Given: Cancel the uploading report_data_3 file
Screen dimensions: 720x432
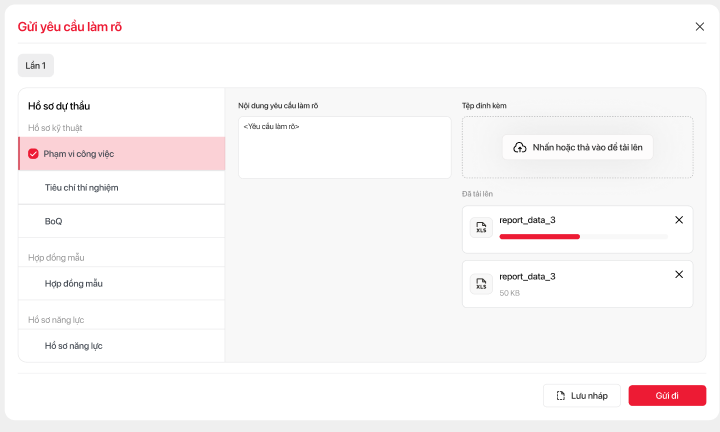Looking at the screenshot, I should [x=679, y=220].
